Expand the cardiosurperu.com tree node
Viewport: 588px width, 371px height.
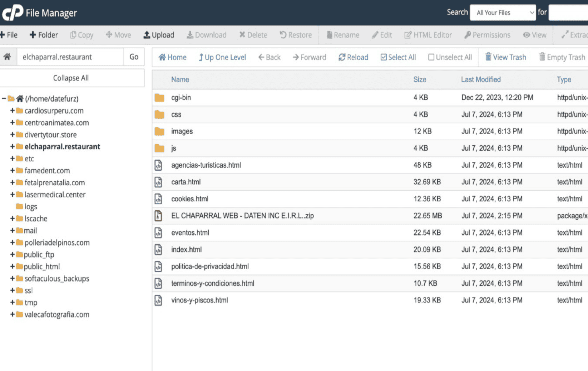(13, 111)
